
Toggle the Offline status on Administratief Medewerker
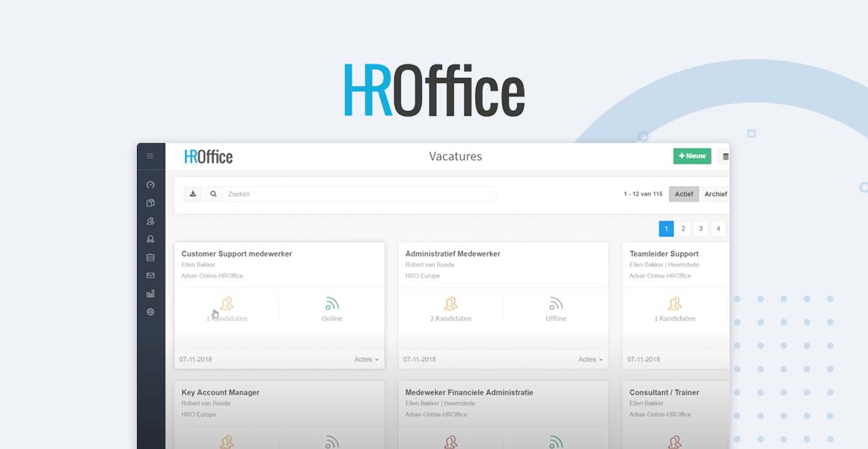(x=556, y=309)
